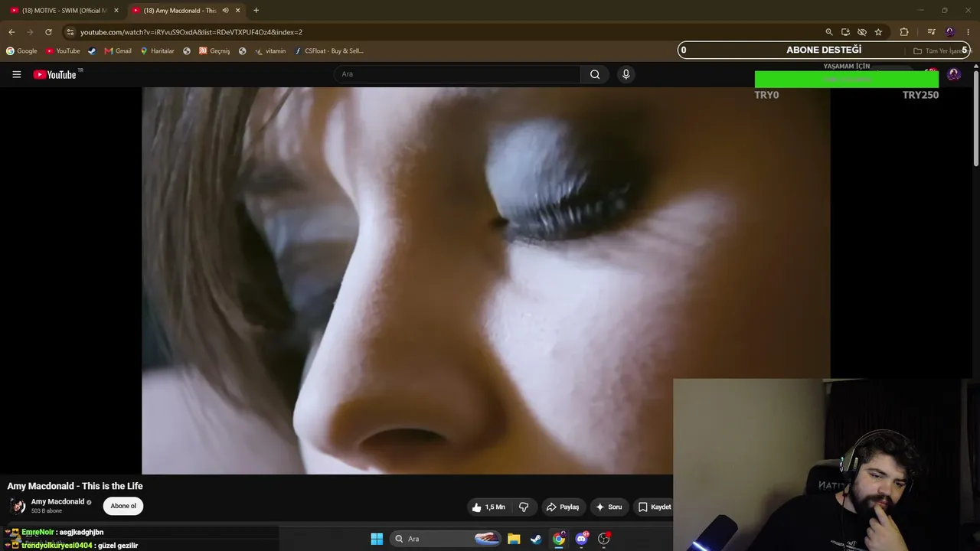Go to YouTube home via logo
The width and height of the screenshot is (980, 551).
click(x=57, y=74)
